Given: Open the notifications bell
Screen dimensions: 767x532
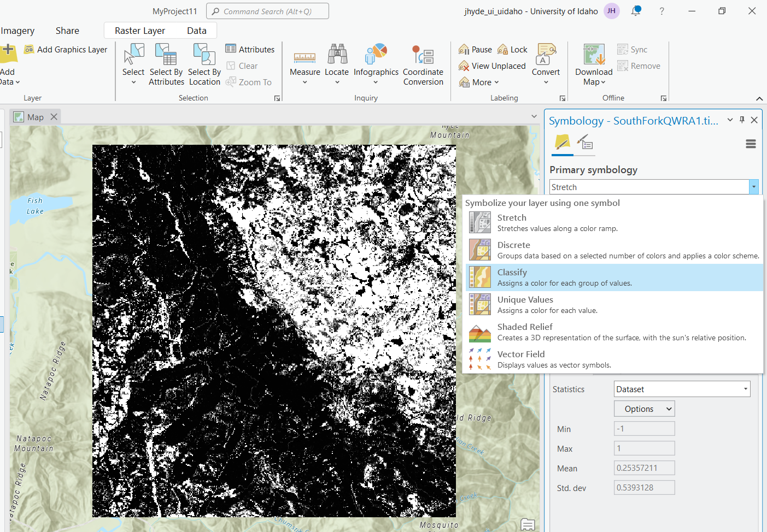Looking at the screenshot, I should click(636, 11).
